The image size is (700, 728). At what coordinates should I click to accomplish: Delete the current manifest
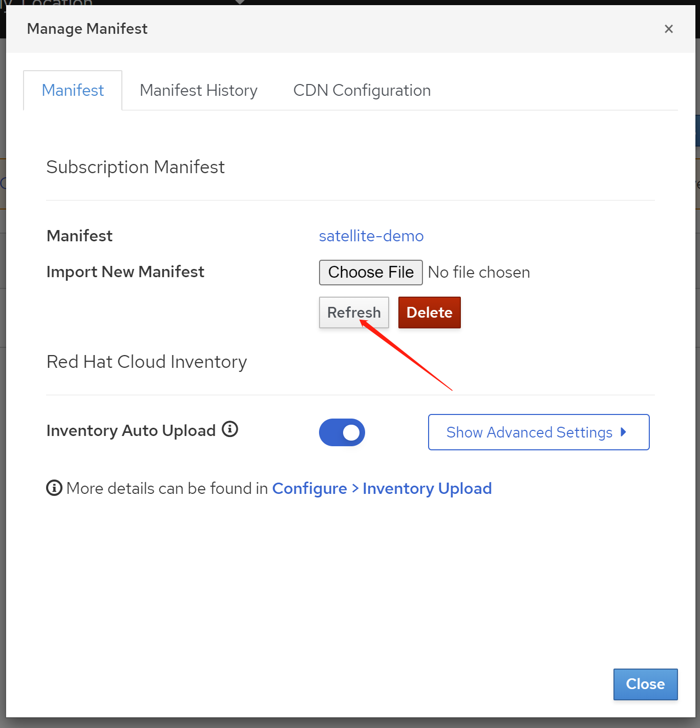pos(429,313)
